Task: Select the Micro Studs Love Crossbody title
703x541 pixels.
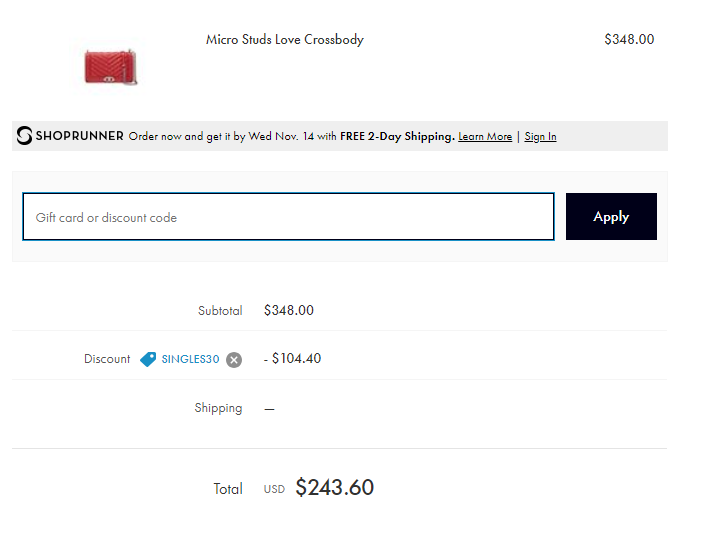Action: (285, 39)
